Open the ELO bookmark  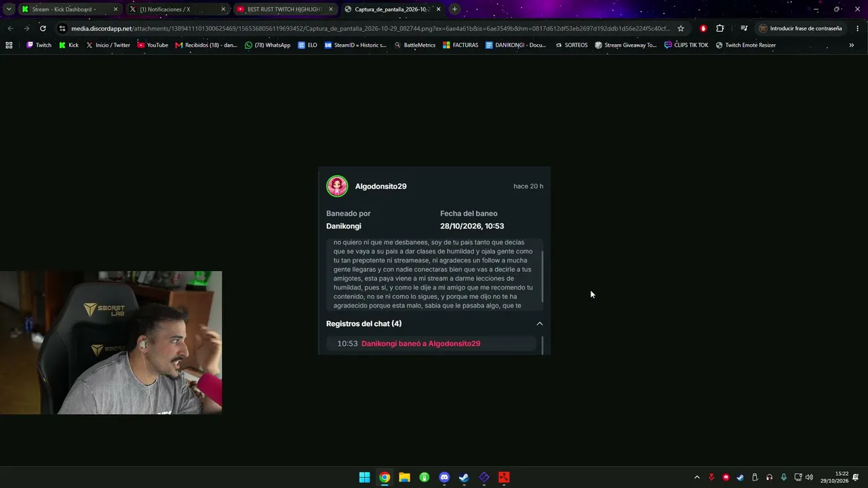pos(307,45)
